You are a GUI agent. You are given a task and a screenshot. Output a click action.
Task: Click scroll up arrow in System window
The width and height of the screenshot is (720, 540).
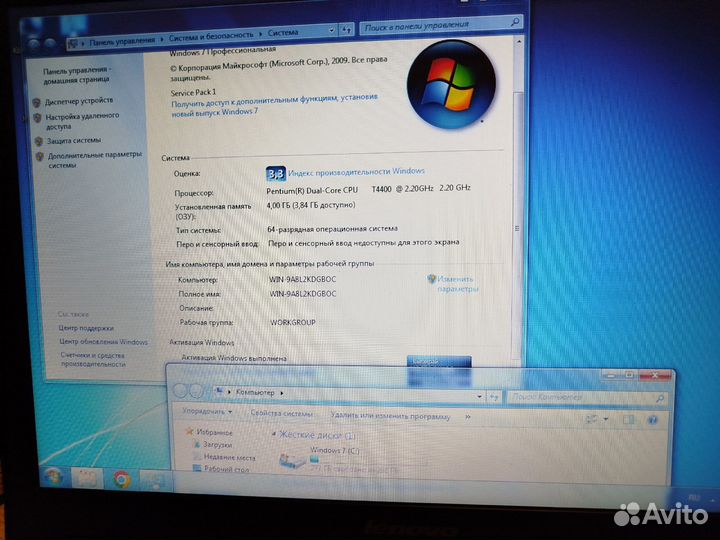[519, 42]
